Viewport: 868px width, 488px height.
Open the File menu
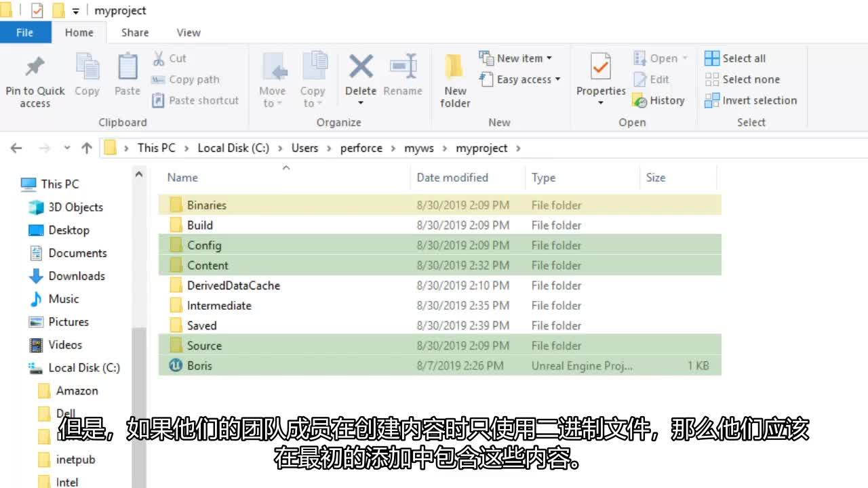point(25,32)
